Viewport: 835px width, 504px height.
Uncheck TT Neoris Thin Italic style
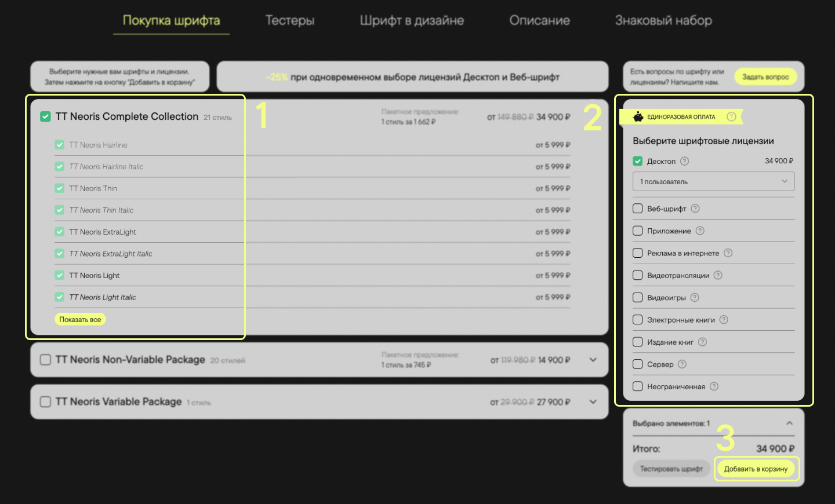point(60,210)
